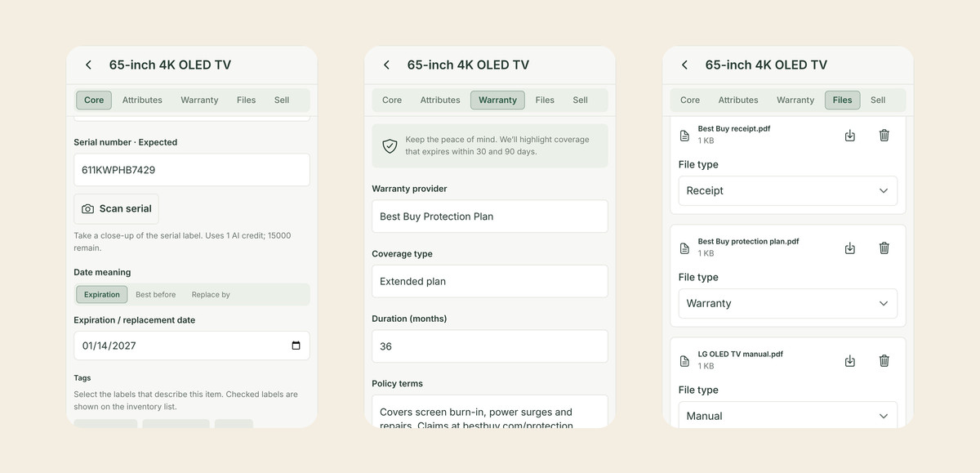This screenshot has height=473, width=980.
Task: Click the shield icon in warranty notice
Action: tap(390, 146)
